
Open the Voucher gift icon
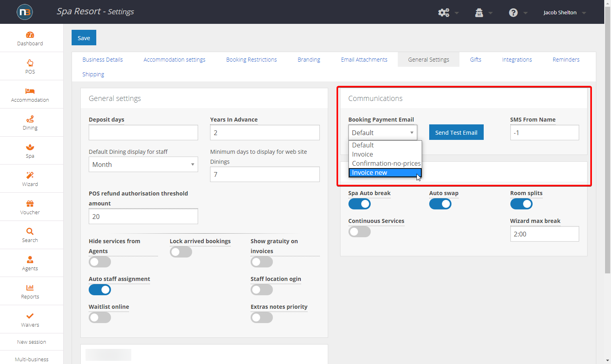30,203
